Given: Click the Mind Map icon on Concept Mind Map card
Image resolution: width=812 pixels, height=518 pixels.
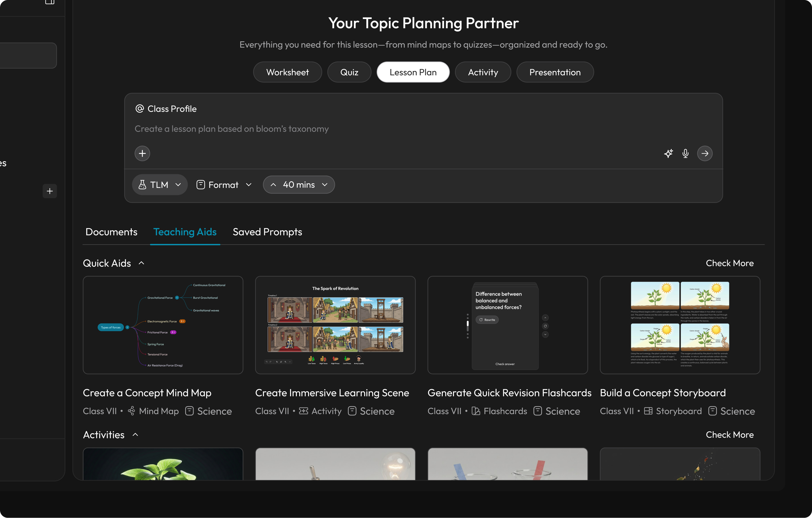Looking at the screenshot, I should (131, 411).
